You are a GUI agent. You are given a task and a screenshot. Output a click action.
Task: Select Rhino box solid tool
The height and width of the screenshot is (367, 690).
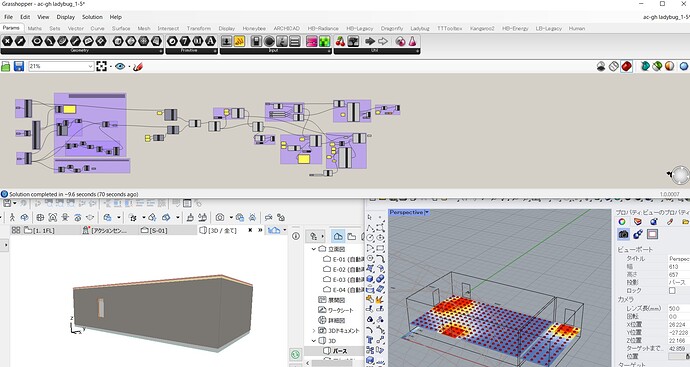click(x=370, y=279)
